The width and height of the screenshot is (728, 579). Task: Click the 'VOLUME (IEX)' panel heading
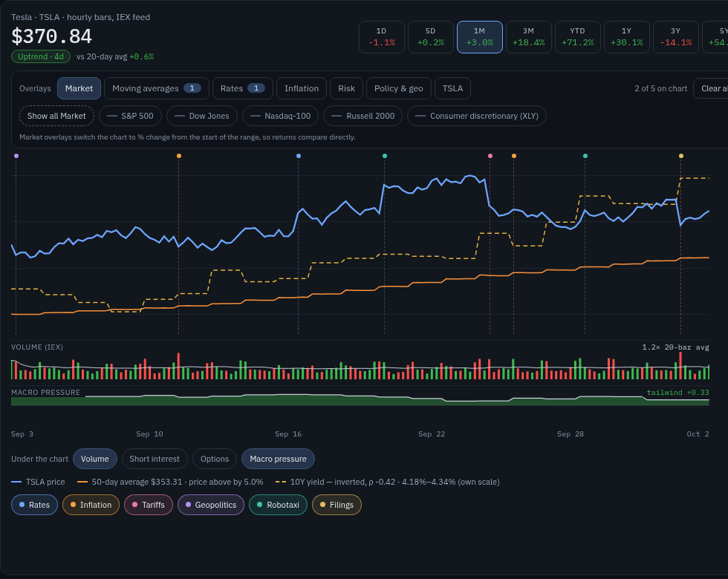[37, 347]
